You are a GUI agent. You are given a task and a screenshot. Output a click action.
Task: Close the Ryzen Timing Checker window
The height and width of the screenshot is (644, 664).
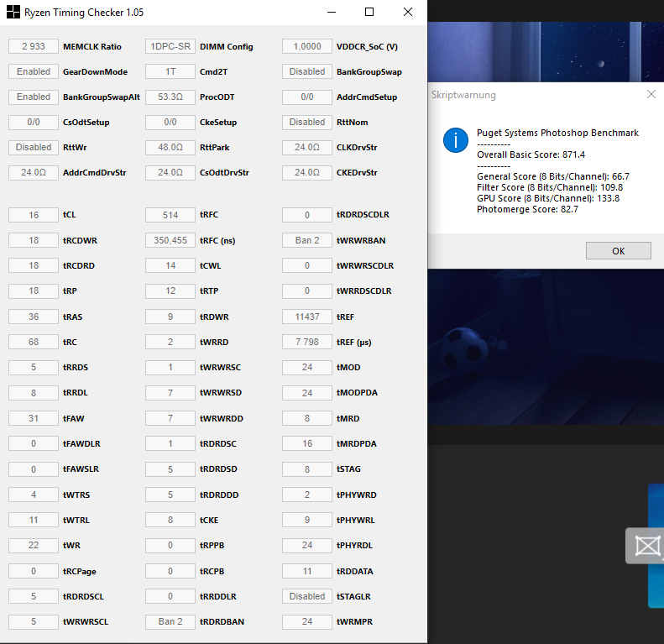coord(408,12)
